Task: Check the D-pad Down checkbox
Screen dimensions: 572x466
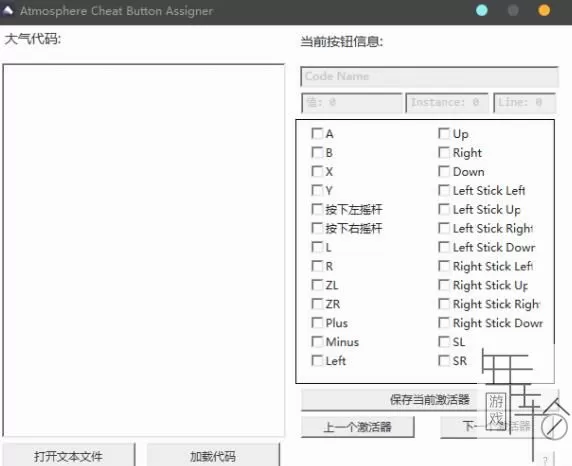Action: coord(444,172)
